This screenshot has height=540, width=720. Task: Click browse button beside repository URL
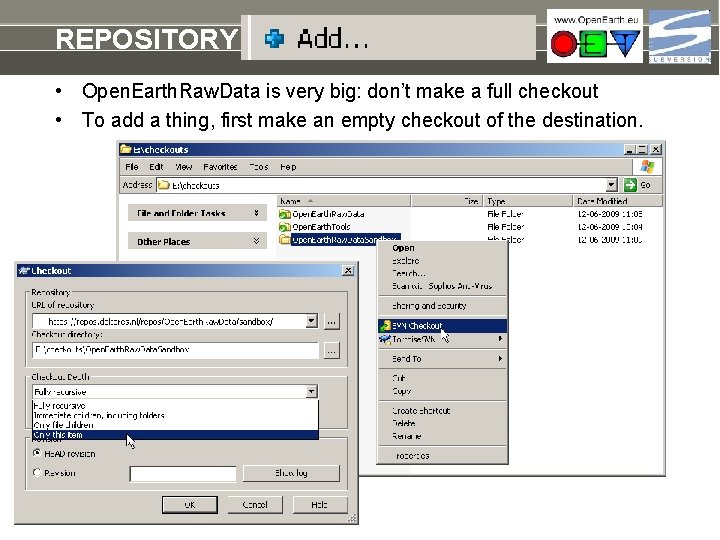pos(332,321)
